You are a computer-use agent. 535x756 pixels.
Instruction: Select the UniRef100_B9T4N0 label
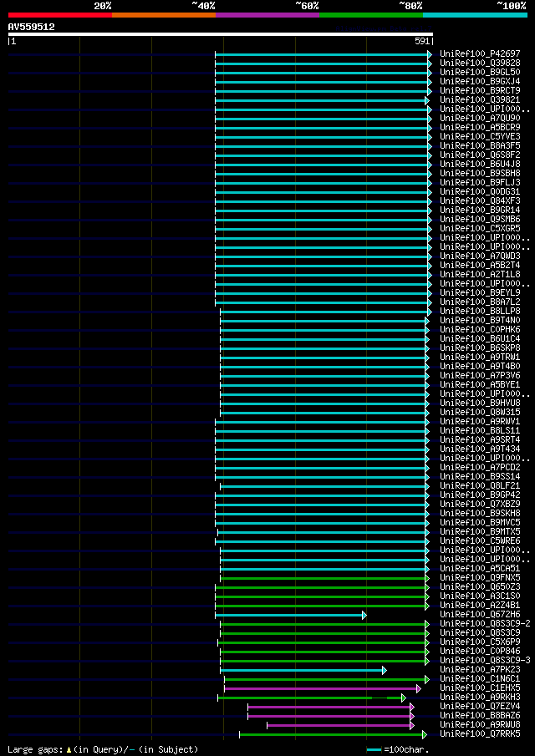point(480,320)
